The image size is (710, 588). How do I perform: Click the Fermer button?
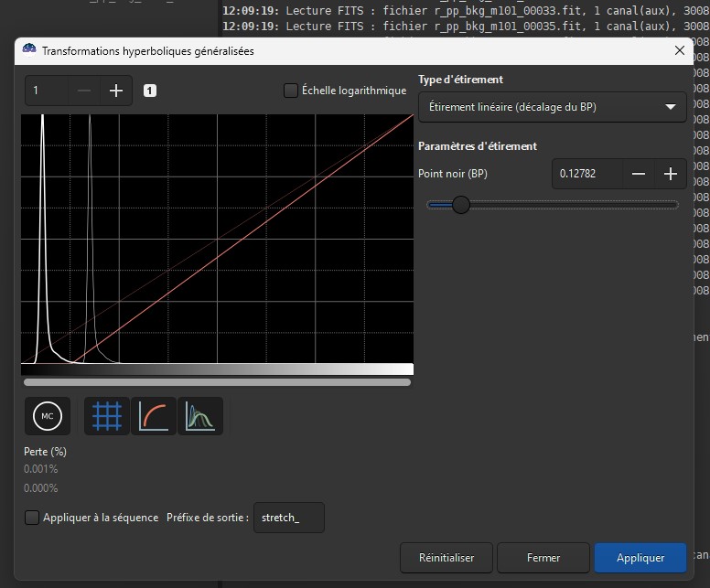[x=543, y=557]
